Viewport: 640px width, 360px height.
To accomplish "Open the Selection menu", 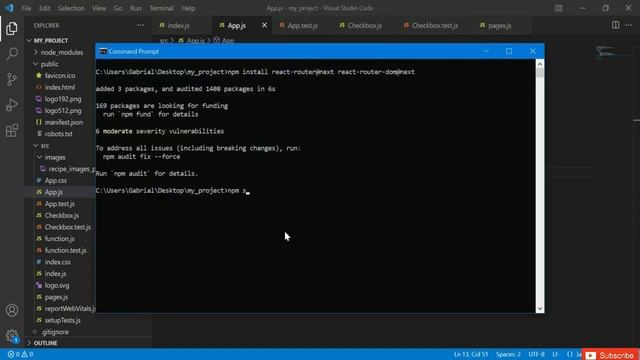I will coord(71,8).
